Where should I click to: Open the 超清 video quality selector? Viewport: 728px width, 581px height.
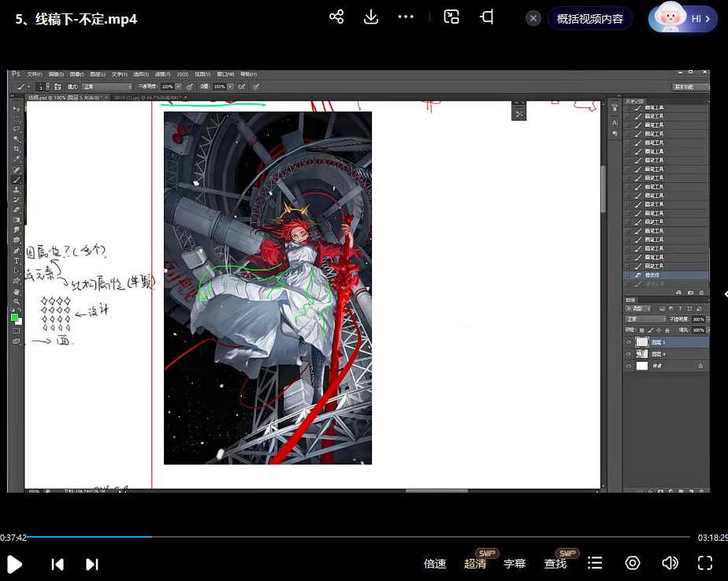point(475,564)
